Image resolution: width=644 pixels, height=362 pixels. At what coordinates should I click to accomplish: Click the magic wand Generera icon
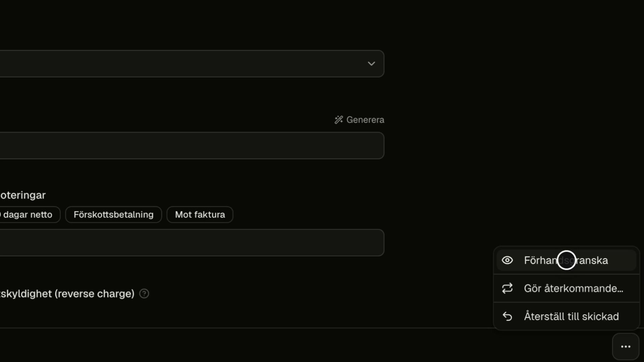[x=339, y=120]
